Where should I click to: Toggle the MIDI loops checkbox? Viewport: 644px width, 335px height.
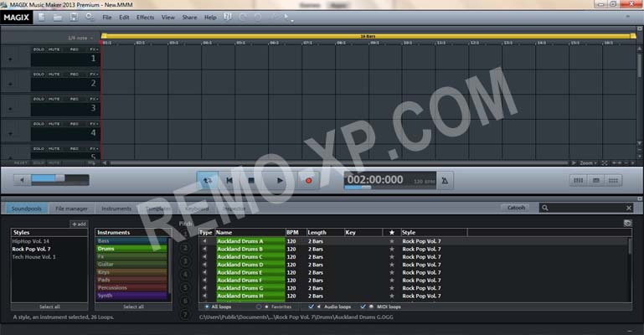coord(363,307)
